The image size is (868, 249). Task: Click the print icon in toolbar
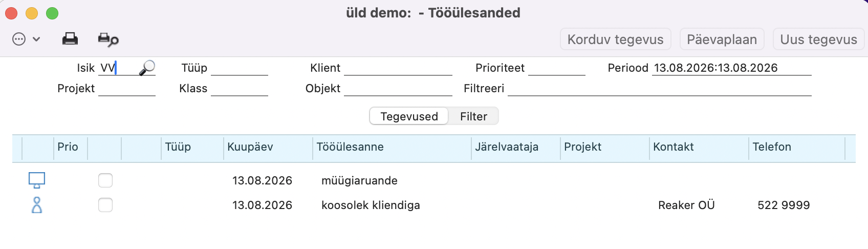pos(70,39)
